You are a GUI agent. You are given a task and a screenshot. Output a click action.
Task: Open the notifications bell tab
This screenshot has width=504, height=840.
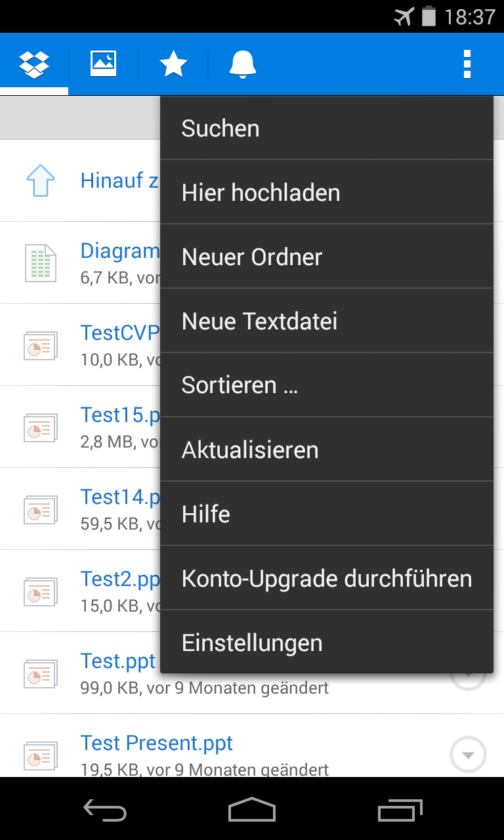[x=243, y=64]
